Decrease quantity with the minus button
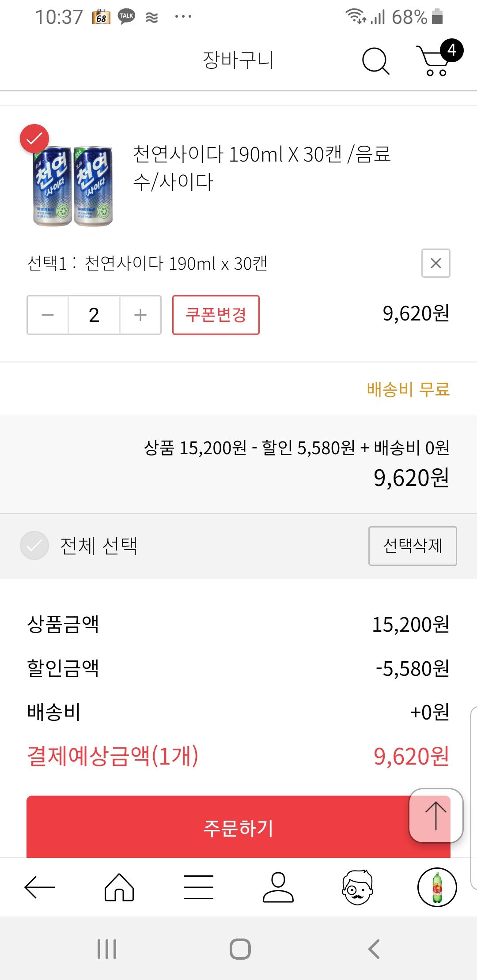 point(48,315)
